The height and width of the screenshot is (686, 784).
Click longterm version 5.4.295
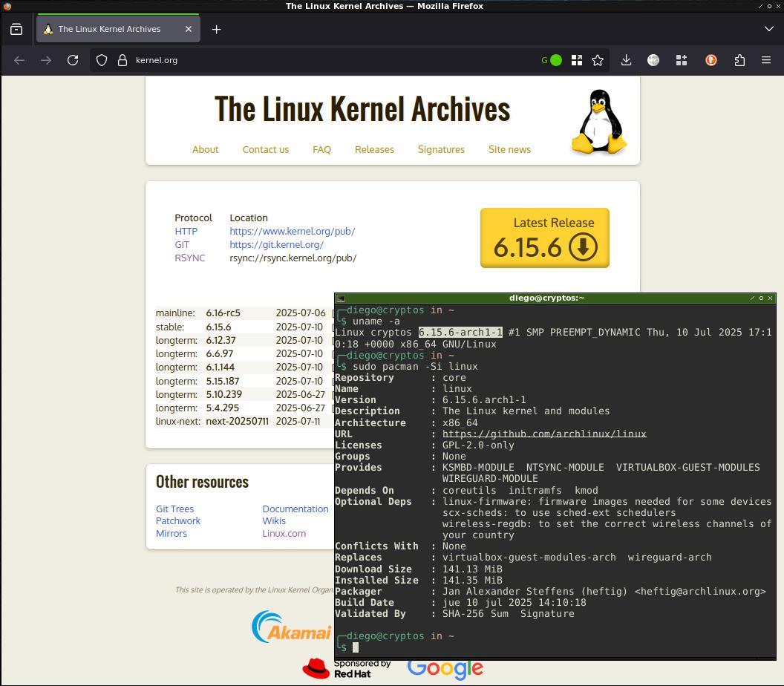click(x=223, y=408)
